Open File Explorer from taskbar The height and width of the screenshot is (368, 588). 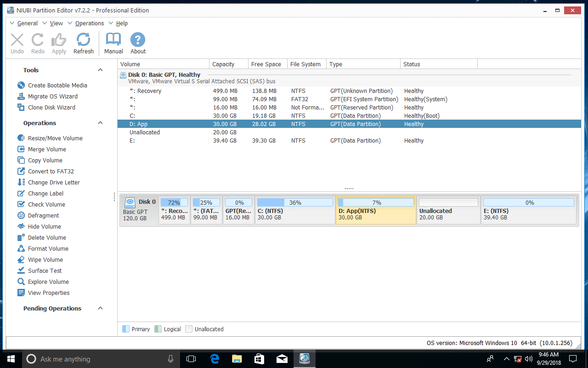237,359
